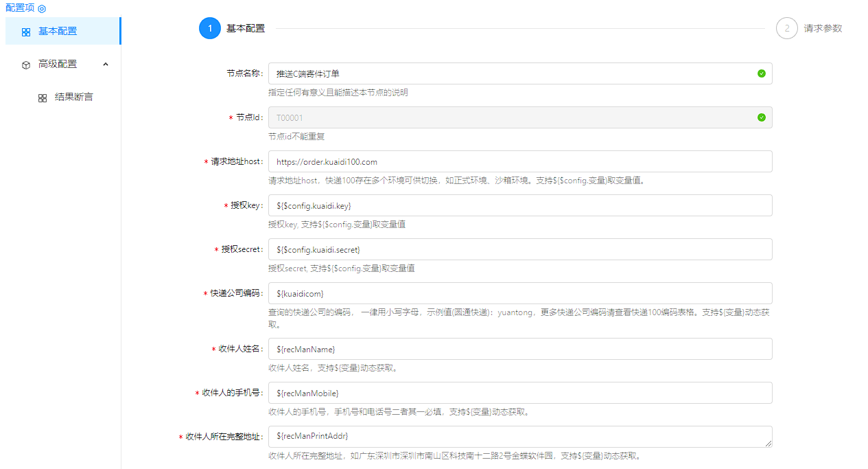Click the green checkmark in 节点名称 field

tap(762, 73)
